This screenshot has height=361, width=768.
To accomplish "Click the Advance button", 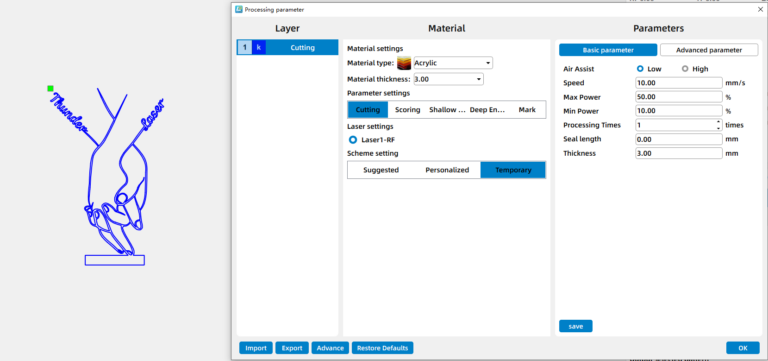I will [x=330, y=348].
